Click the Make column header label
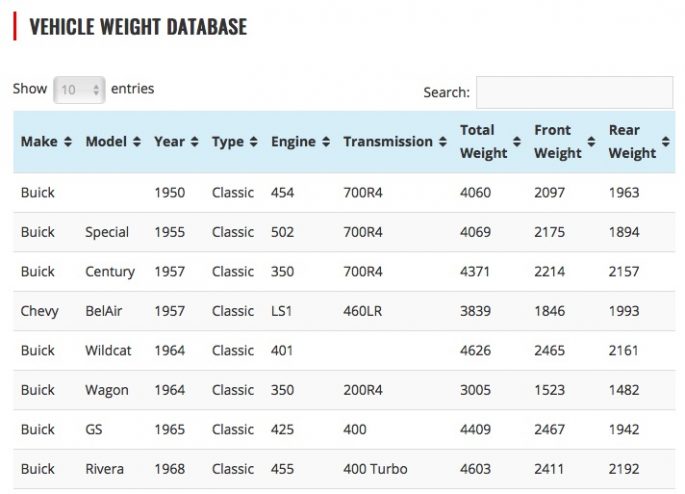This screenshot has height=494, width=685. [39, 142]
